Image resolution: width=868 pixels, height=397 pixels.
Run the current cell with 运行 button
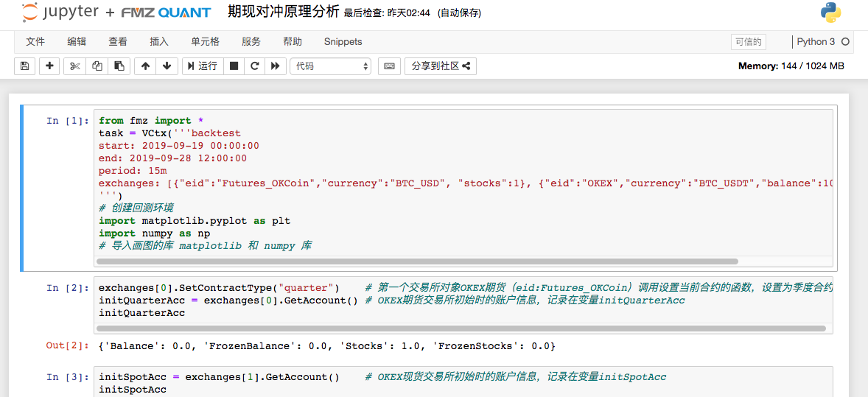[x=203, y=66]
